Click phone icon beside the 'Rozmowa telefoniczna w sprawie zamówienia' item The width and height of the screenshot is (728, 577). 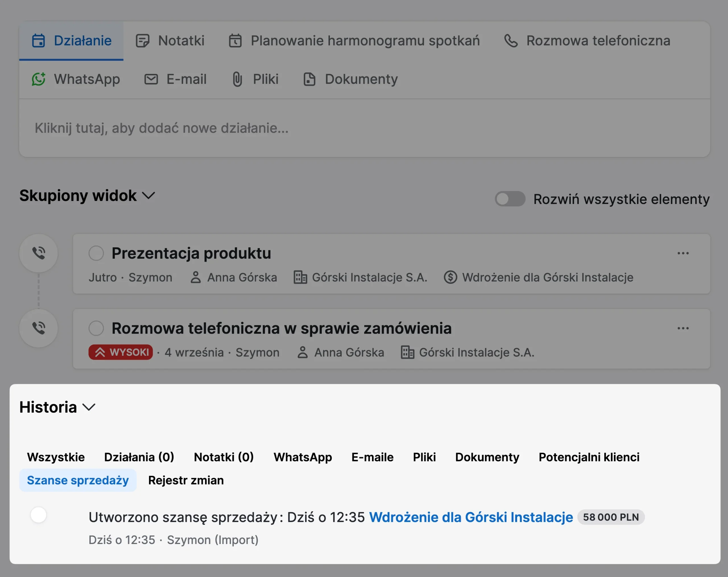pos(38,328)
